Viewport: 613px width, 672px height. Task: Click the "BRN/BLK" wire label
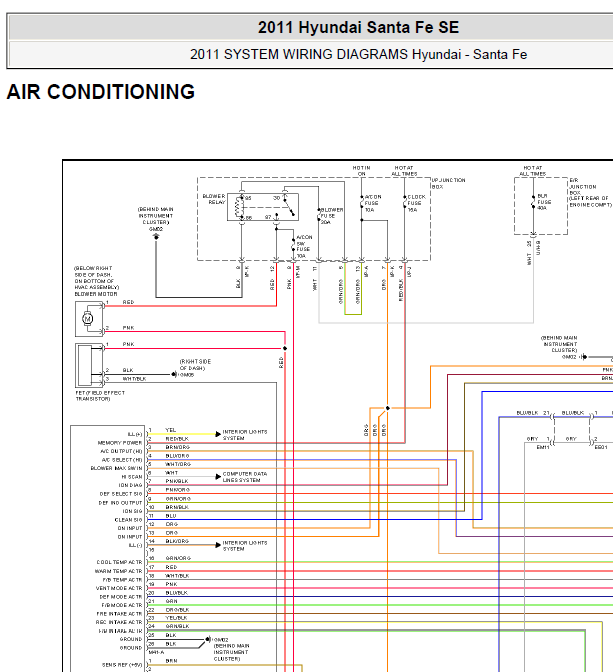(177, 507)
